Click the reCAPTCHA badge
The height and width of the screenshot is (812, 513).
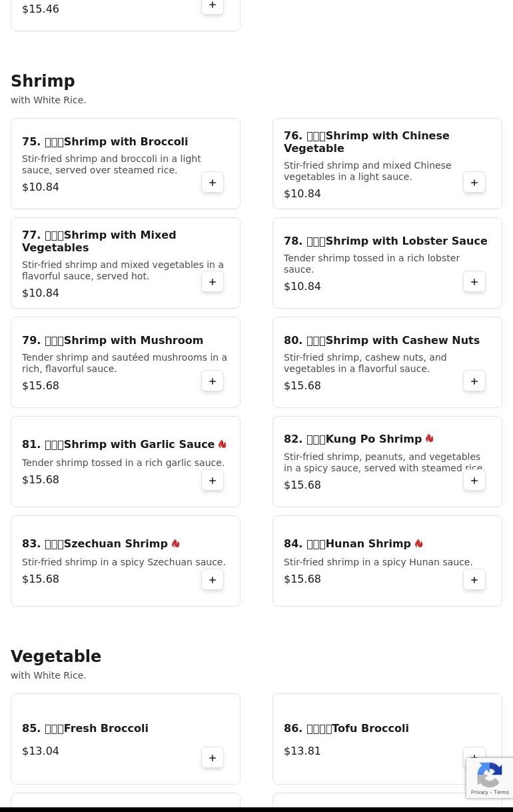click(490, 778)
